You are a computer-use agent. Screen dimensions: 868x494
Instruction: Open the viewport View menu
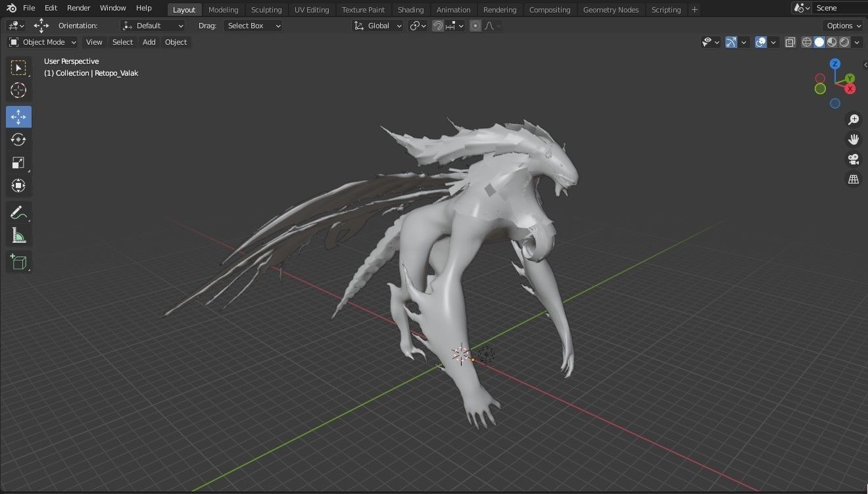tap(94, 42)
